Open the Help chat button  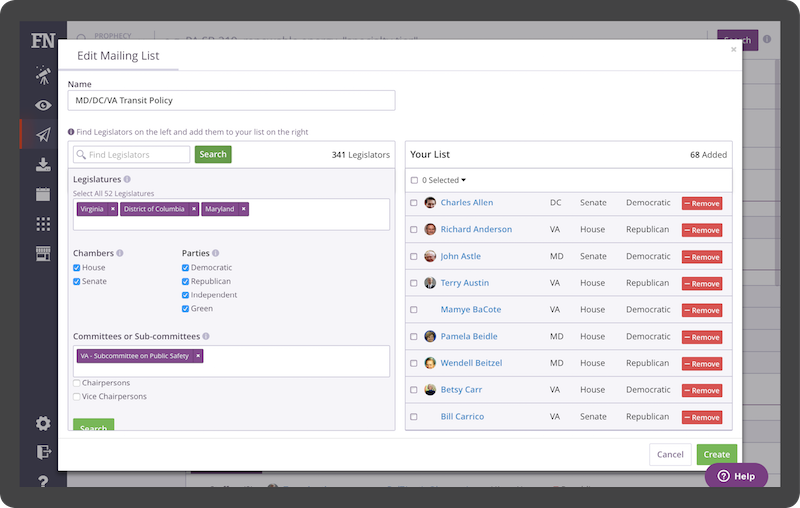pos(736,476)
